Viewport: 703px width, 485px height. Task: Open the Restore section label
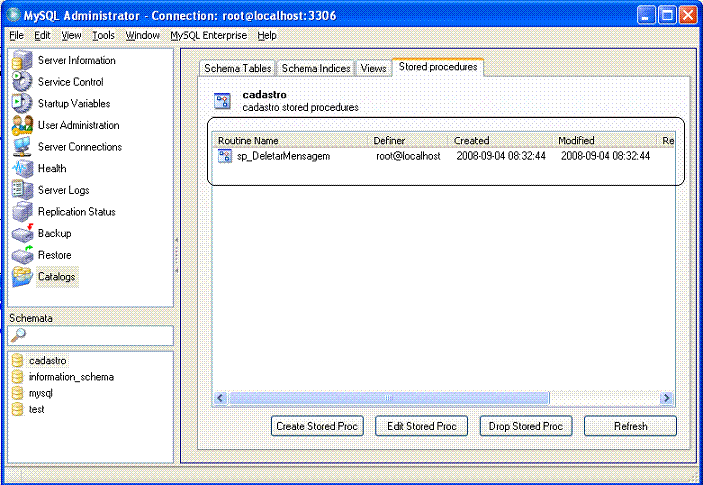click(x=55, y=255)
